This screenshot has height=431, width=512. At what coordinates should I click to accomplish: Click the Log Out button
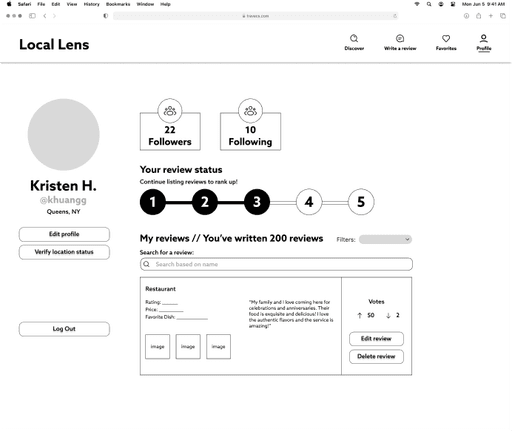pyautogui.click(x=64, y=329)
